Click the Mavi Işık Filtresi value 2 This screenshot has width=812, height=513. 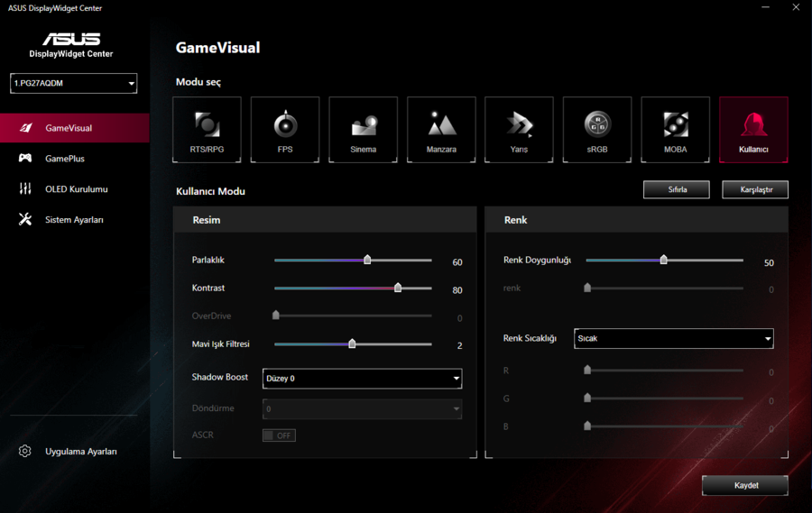460,346
